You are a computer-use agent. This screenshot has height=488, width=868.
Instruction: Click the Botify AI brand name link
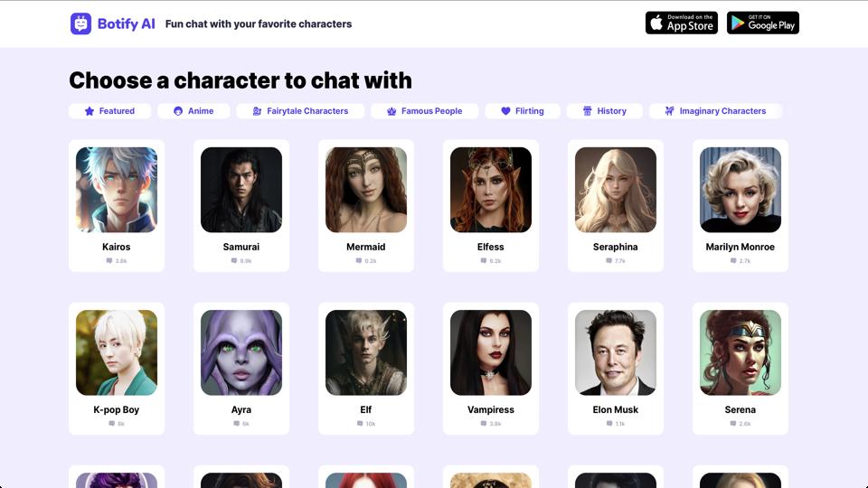(x=127, y=23)
